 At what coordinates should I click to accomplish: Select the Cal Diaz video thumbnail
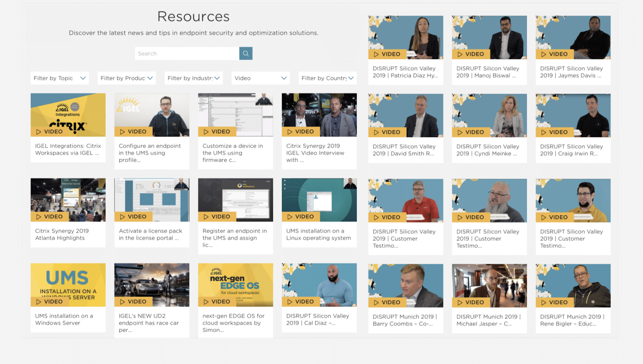tap(319, 285)
